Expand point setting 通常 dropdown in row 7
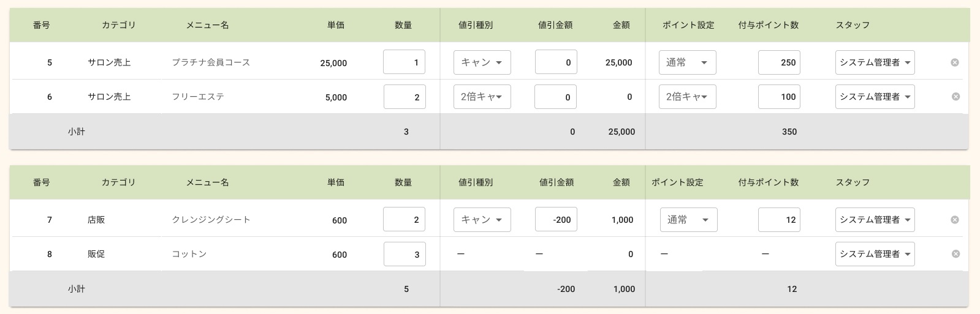The height and width of the screenshot is (314, 980). (x=688, y=220)
